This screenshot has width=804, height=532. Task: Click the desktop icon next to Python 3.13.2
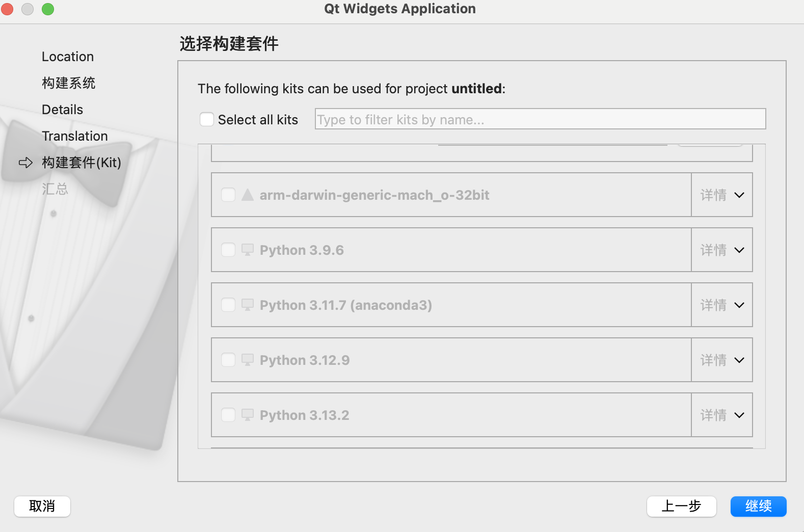(x=248, y=415)
